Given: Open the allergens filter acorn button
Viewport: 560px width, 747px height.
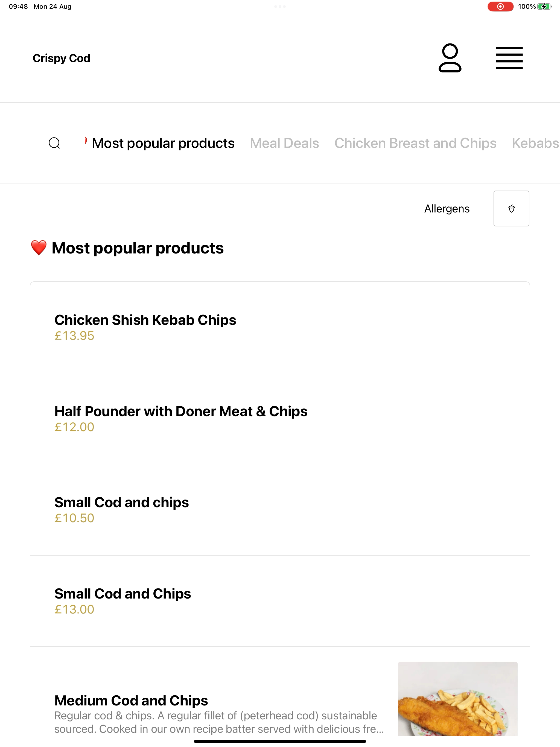Looking at the screenshot, I should tap(511, 208).
